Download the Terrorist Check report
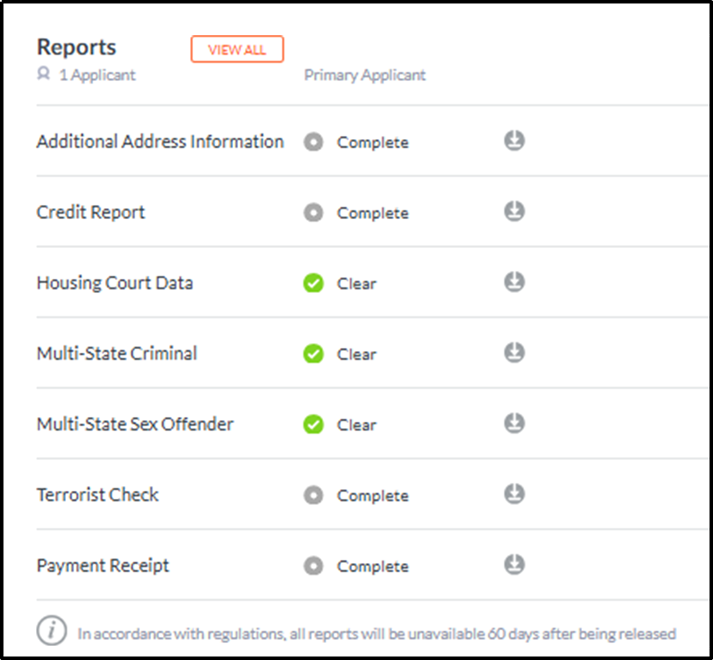The height and width of the screenshot is (660, 713). (x=514, y=494)
